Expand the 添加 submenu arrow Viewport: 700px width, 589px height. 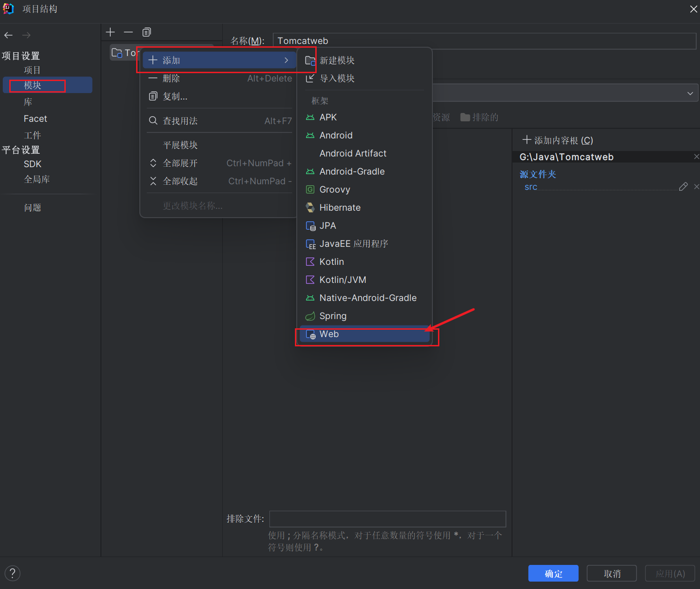click(x=286, y=60)
